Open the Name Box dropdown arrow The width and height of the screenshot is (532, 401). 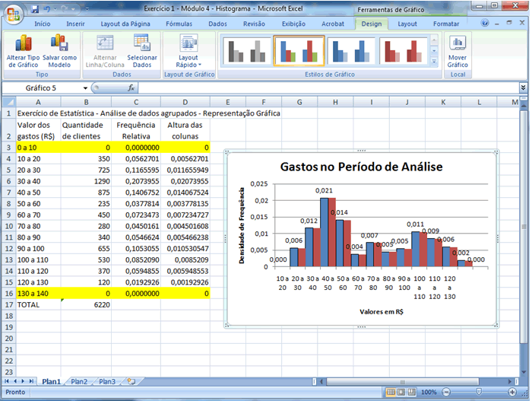coord(85,88)
